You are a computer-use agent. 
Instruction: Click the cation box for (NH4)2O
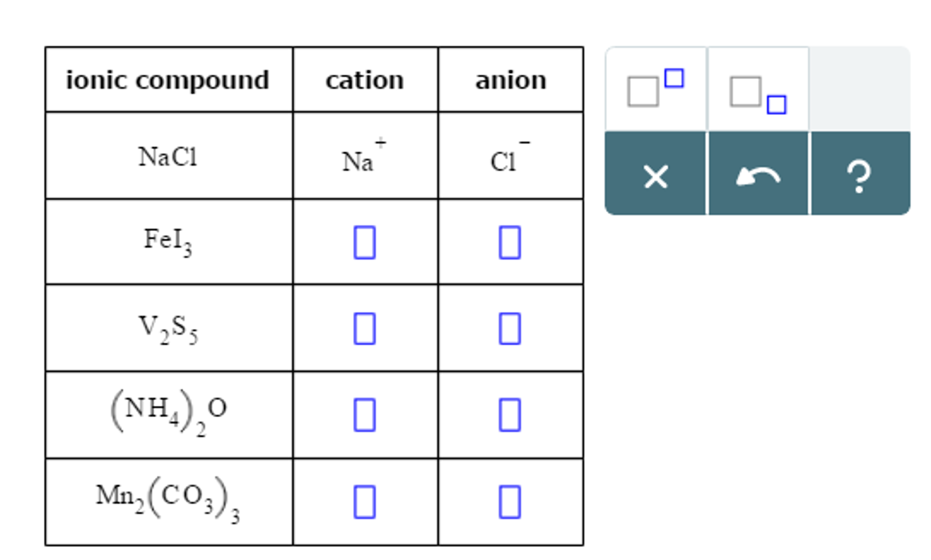tap(364, 415)
